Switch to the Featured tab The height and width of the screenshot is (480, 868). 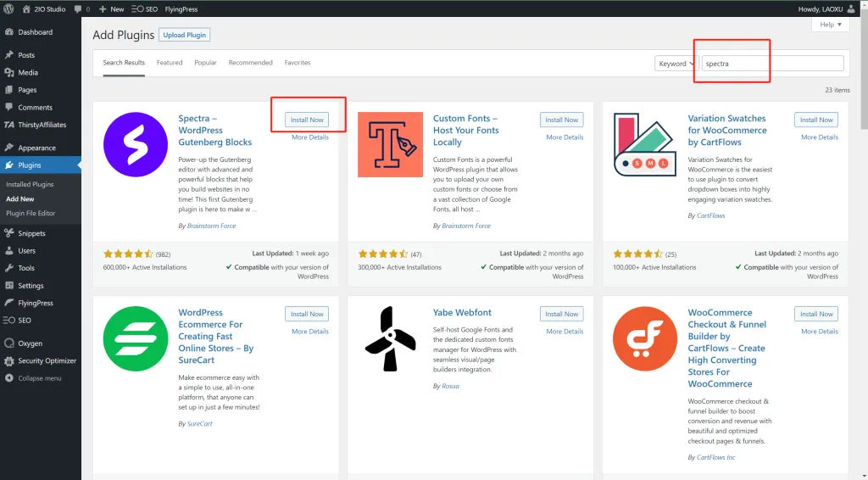pos(170,63)
